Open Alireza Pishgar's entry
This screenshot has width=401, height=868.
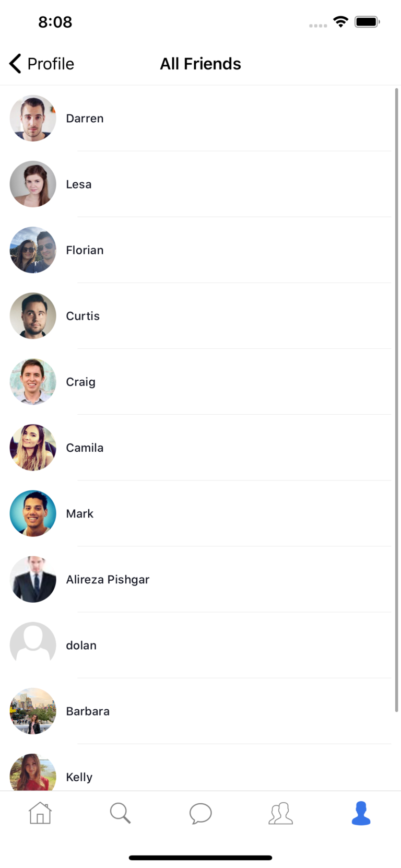108,579
